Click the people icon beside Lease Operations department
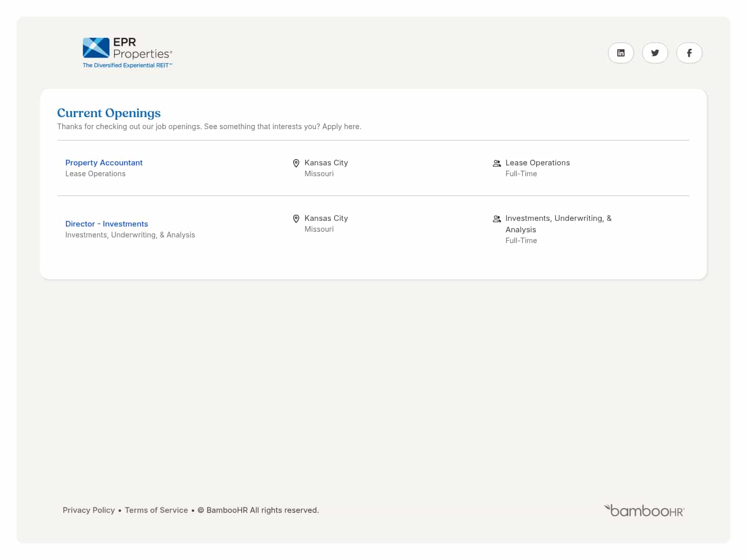Screen dimensions: 747x560 pyautogui.click(x=496, y=163)
